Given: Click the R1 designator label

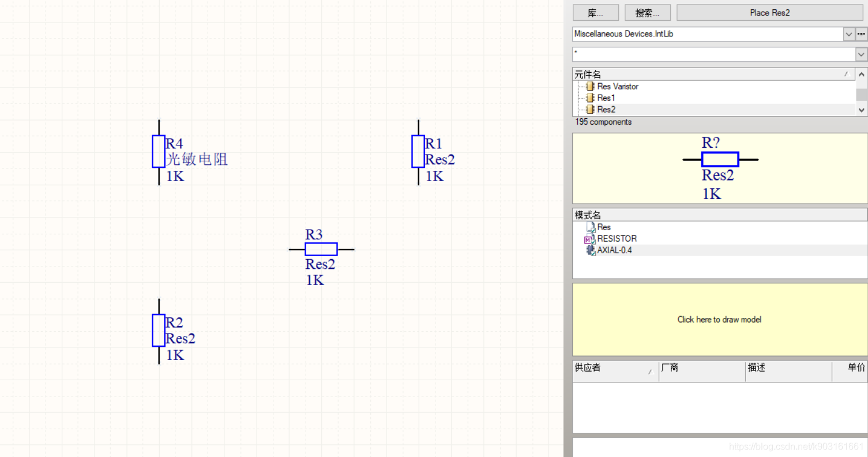Looking at the screenshot, I should click(x=434, y=144).
